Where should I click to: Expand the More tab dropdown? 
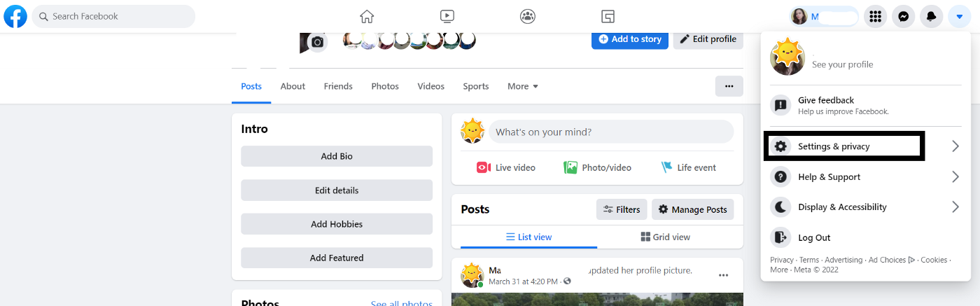[x=523, y=86]
